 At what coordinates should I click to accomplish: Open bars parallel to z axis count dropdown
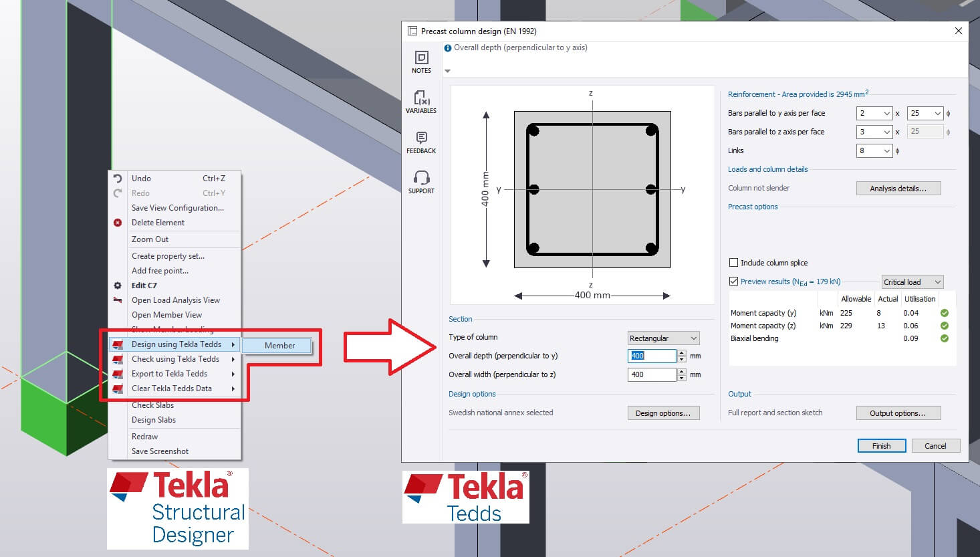874,132
